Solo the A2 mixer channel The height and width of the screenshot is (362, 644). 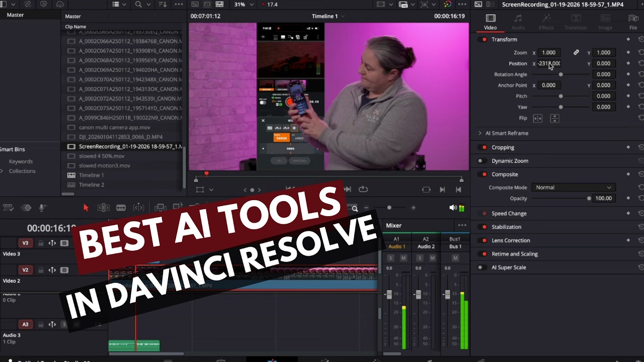click(419, 258)
